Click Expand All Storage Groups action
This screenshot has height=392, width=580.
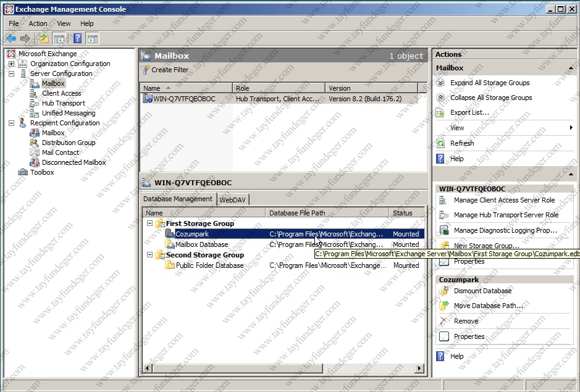tap(490, 83)
